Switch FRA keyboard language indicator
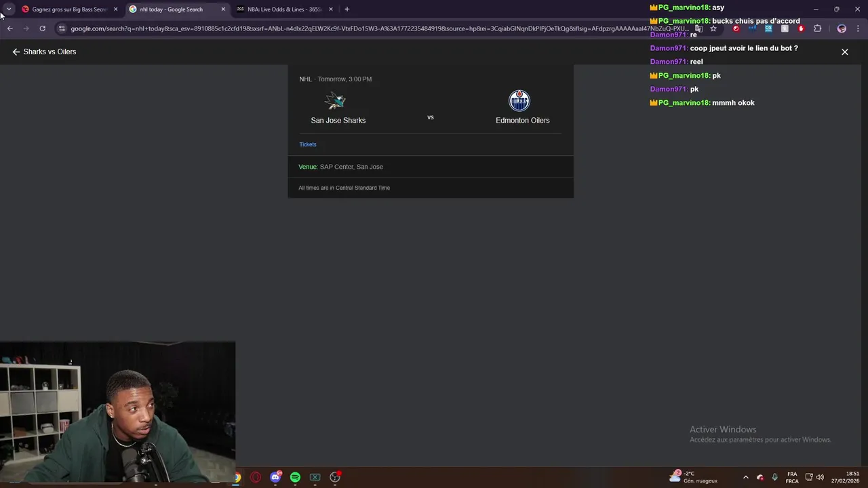 pyautogui.click(x=792, y=477)
